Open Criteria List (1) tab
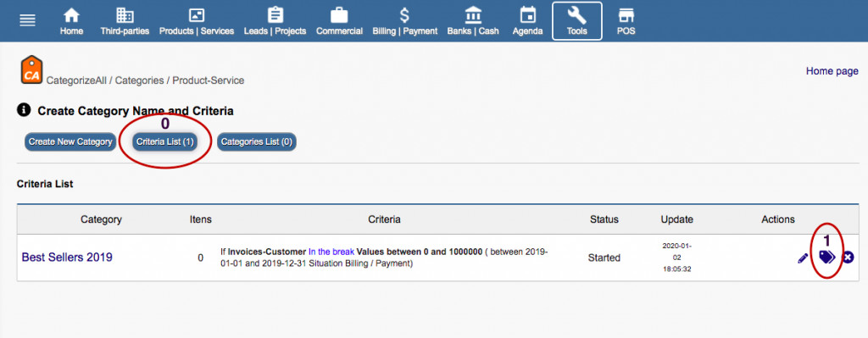 tap(165, 141)
